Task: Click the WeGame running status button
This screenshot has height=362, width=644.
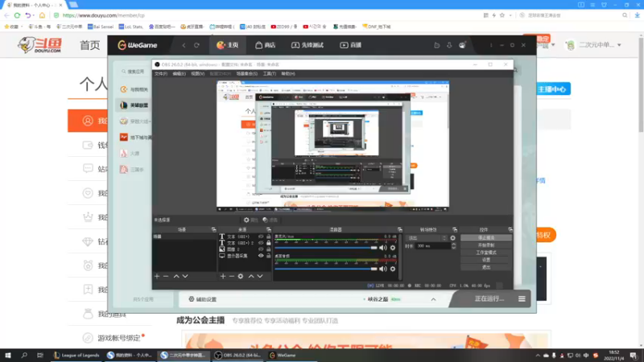Action: click(489, 298)
